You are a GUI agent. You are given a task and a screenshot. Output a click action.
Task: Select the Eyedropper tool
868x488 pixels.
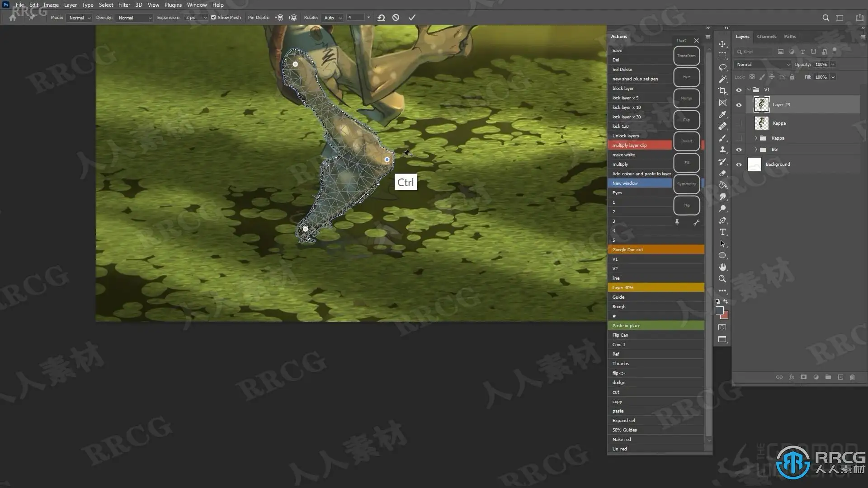pyautogui.click(x=722, y=114)
